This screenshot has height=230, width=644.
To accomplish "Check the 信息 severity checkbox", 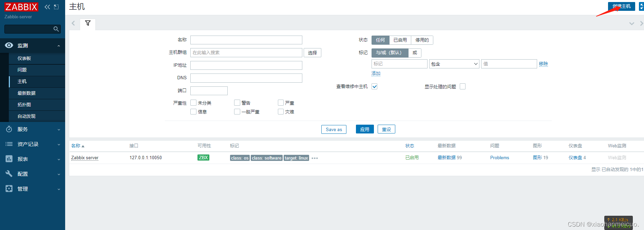I will click(193, 111).
